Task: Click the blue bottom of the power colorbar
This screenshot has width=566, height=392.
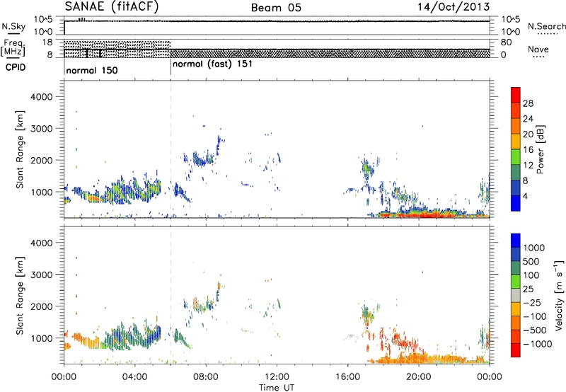Action: (x=516, y=203)
